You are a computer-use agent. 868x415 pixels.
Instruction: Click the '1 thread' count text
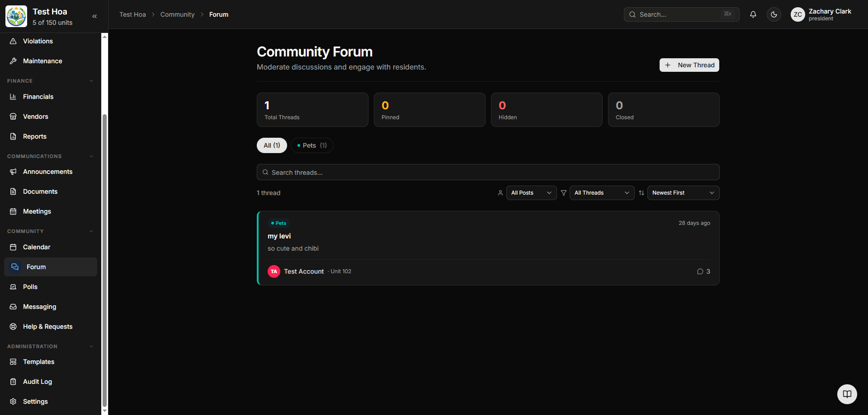[269, 193]
